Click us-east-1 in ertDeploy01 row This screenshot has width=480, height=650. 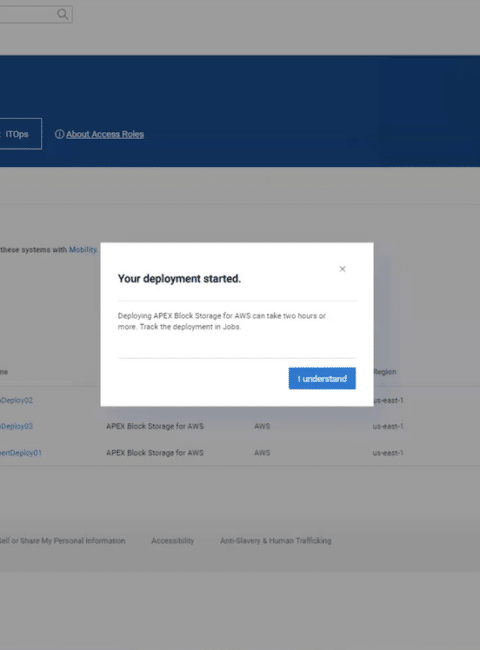pos(388,453)
